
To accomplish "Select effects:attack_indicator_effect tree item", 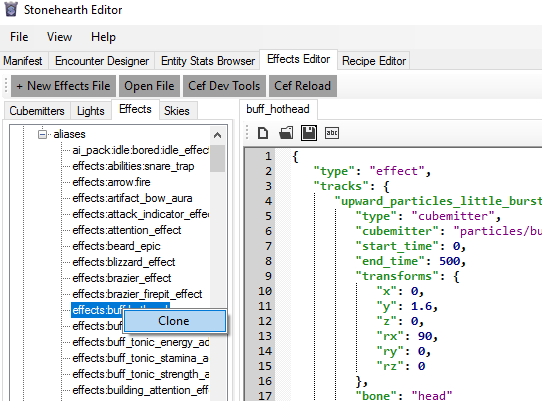I will click(x=140, y=214).
